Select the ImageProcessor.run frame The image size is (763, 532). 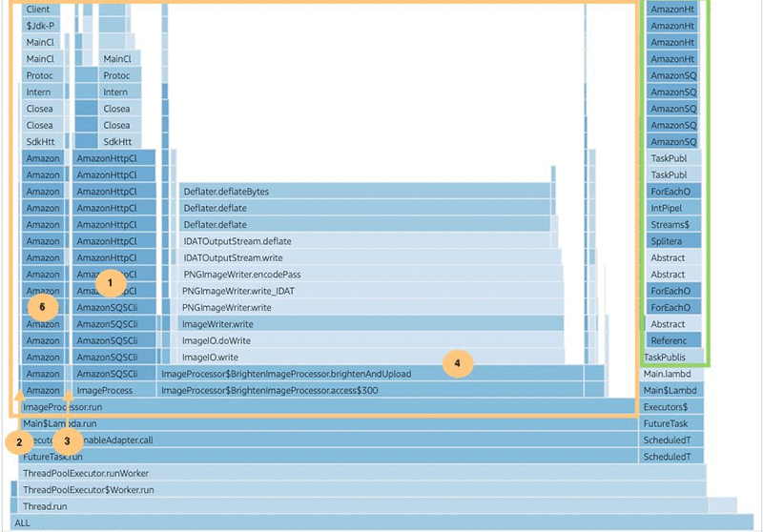328,407
